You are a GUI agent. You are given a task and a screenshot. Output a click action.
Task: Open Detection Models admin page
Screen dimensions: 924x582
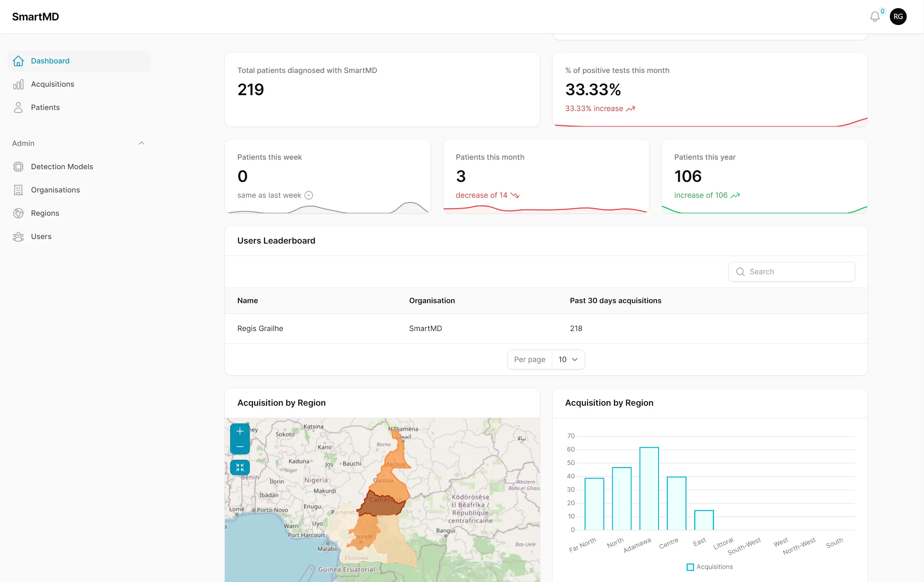[79, 167]
